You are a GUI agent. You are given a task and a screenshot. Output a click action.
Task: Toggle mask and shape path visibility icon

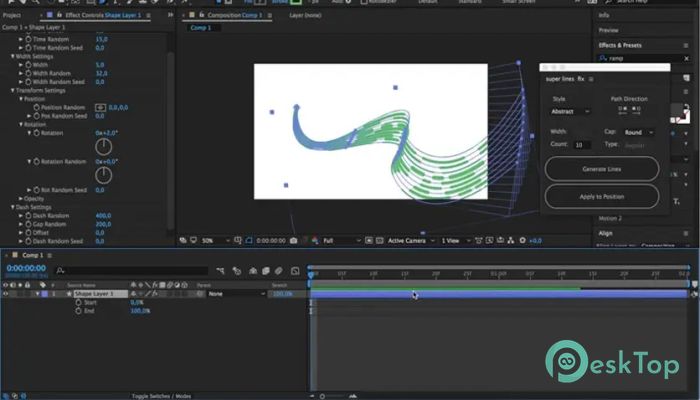tap(249, 241)
